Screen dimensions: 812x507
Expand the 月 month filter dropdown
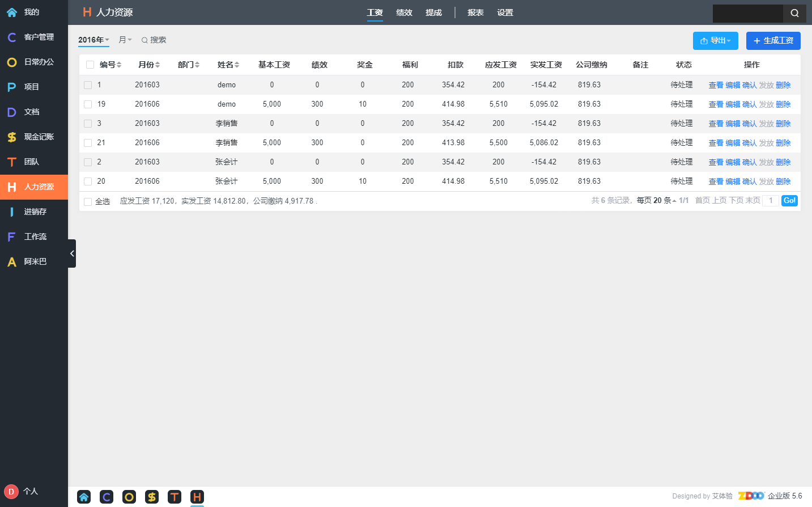tap(125, 40)
